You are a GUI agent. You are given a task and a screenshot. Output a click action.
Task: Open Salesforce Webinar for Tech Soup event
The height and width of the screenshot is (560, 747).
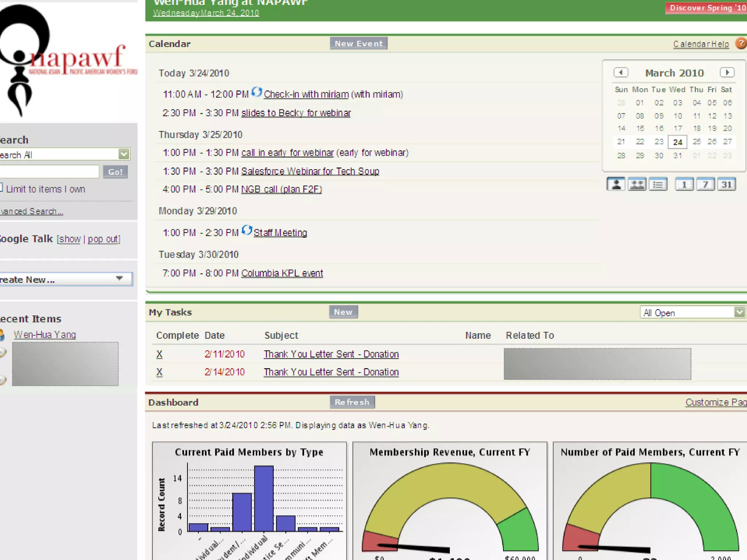310,171
